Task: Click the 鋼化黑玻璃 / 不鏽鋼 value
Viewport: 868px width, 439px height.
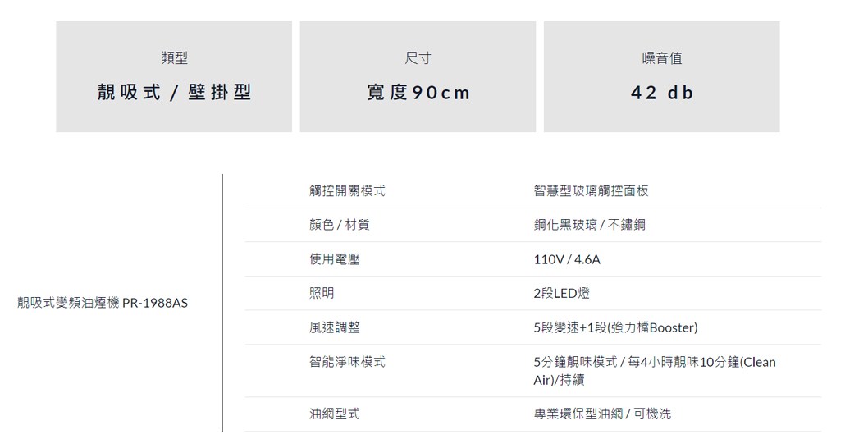Action: tap(589, 225)
